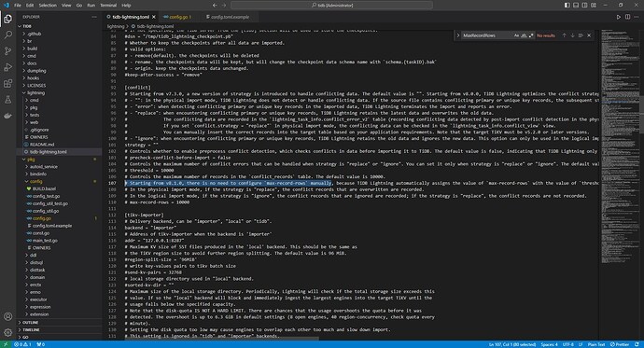Expand the replace field in find widget
The image size is (644, 348).
point(458,35)
